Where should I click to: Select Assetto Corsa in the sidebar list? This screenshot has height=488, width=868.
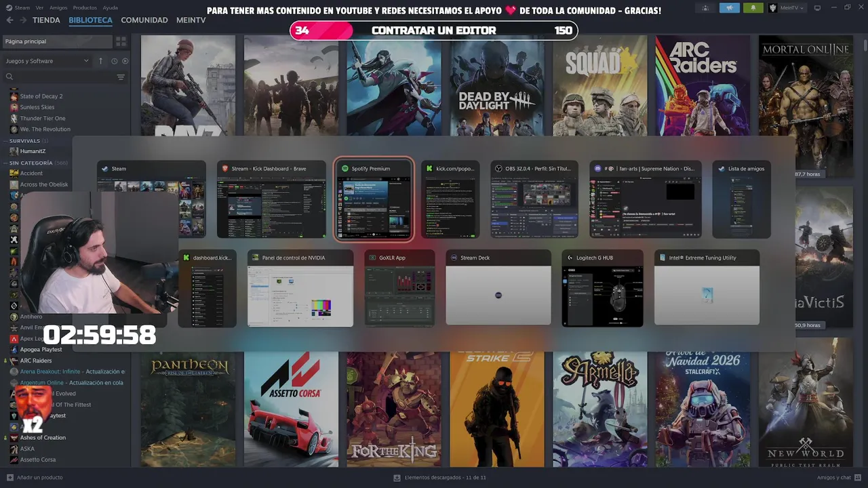point(37,460)
